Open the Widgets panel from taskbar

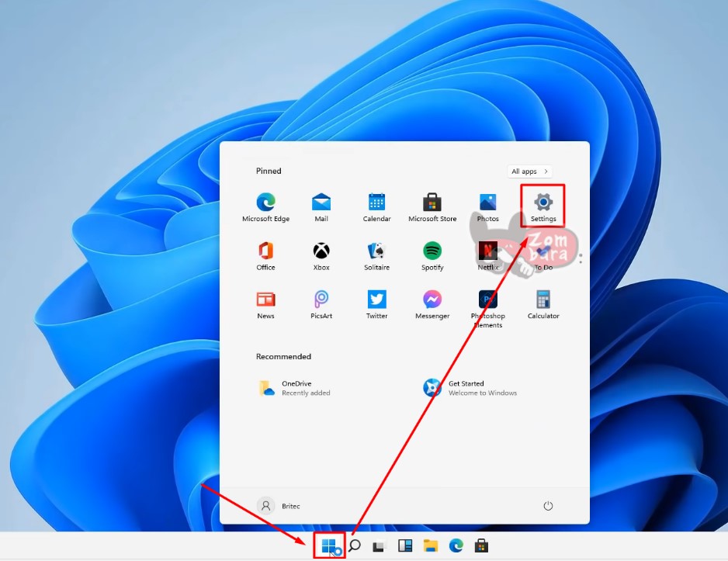pos(405,545)
